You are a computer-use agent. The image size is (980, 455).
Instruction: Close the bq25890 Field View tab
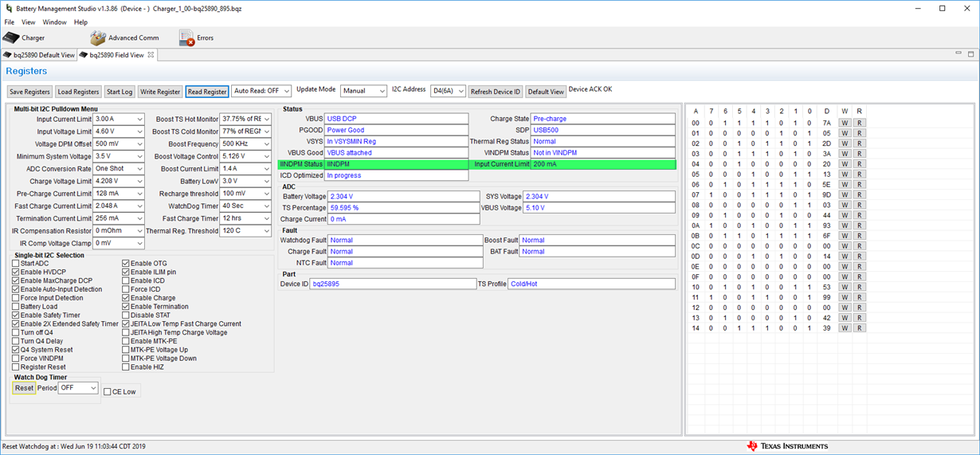coord(151,55)
